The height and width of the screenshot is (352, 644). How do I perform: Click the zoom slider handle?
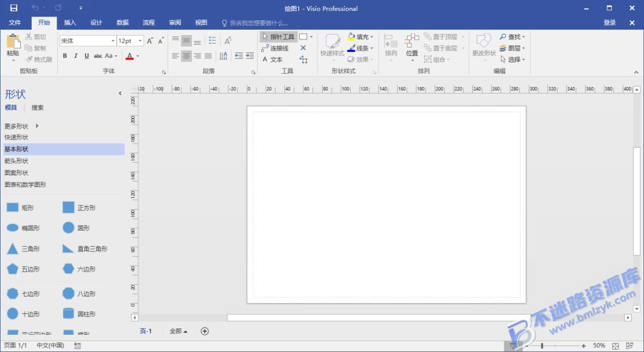tap(542, 346)
